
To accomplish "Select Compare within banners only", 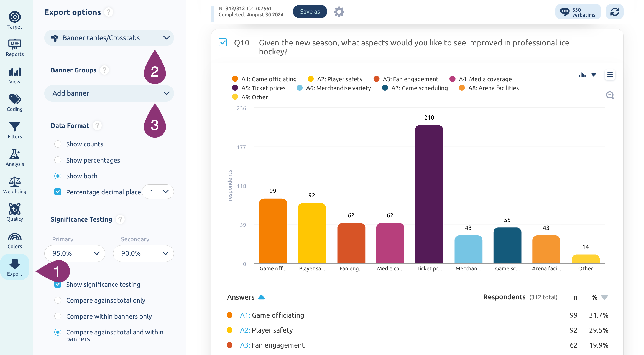I will click(x=58, y=316).
